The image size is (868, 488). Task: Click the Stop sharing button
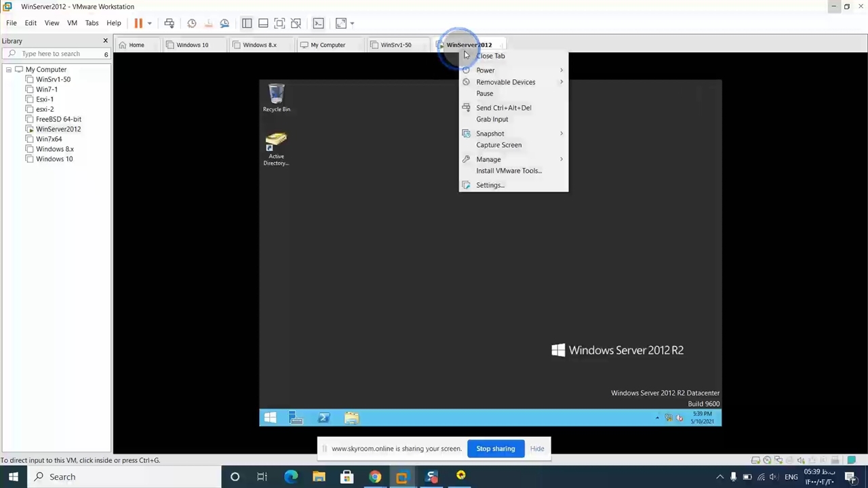click(495, 449)
